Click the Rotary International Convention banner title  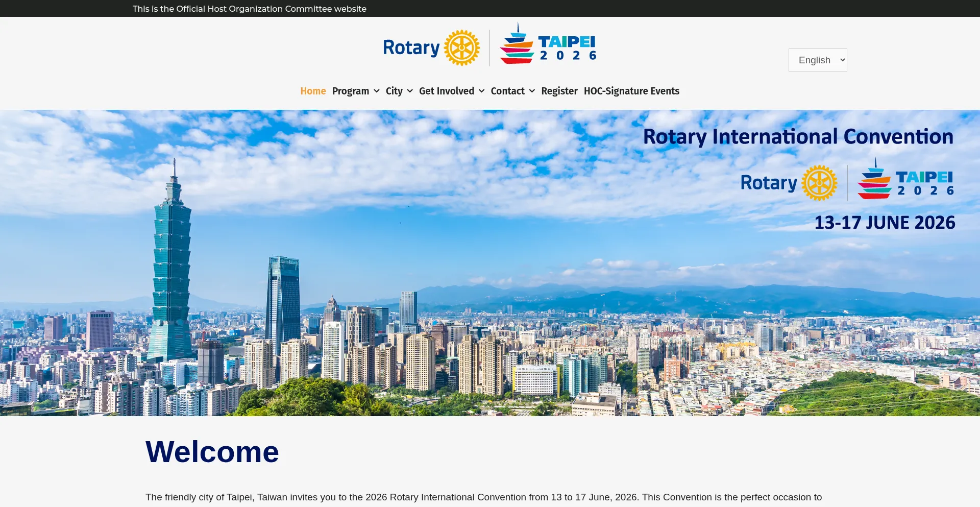798,137
